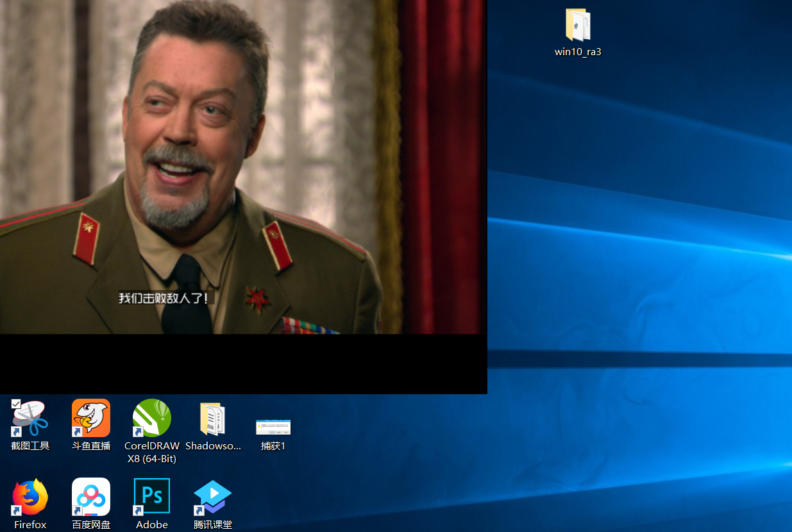Screen dimensions: 792x532
Task: Open the win10_ra3 folder icon
Action: pos(578,26)
